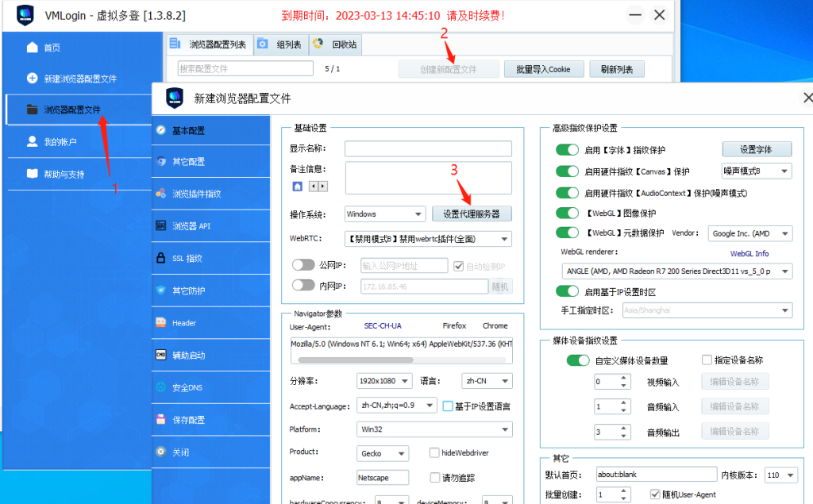Click the icon beside 其它配置
The height and width of the screenshot is (504, 813).
point(160,161)
